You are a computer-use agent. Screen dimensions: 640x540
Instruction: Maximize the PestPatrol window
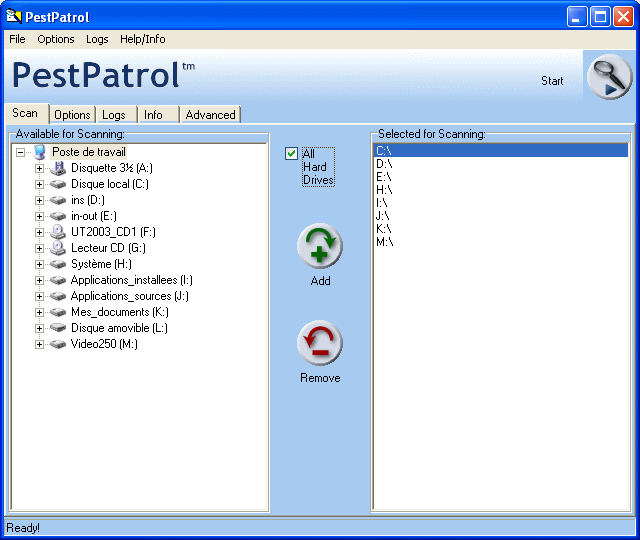click(600, 17)
